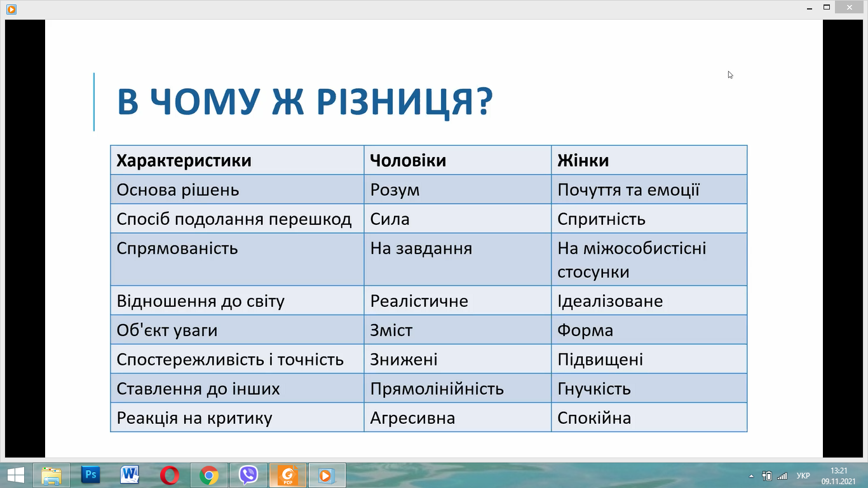Screen dimensions: 868x488
Task: Show hidden system tray icons arrow
Action: pyautogui.click(x=751, y=475)
